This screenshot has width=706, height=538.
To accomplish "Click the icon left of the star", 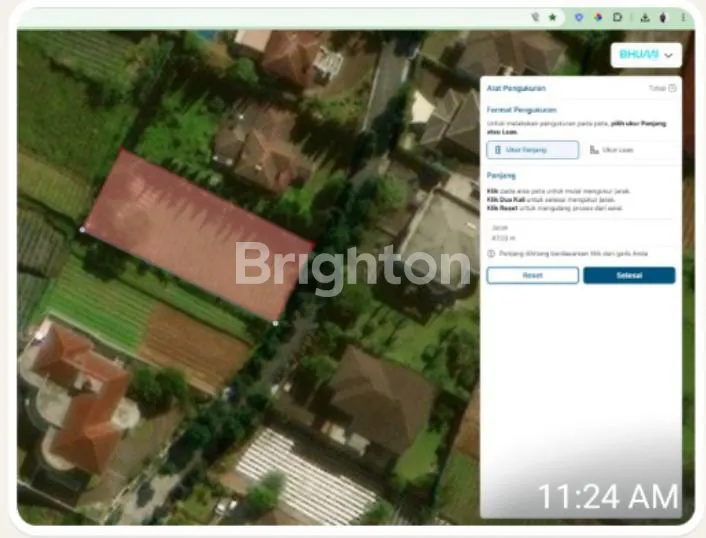I will tap(536, 17).
